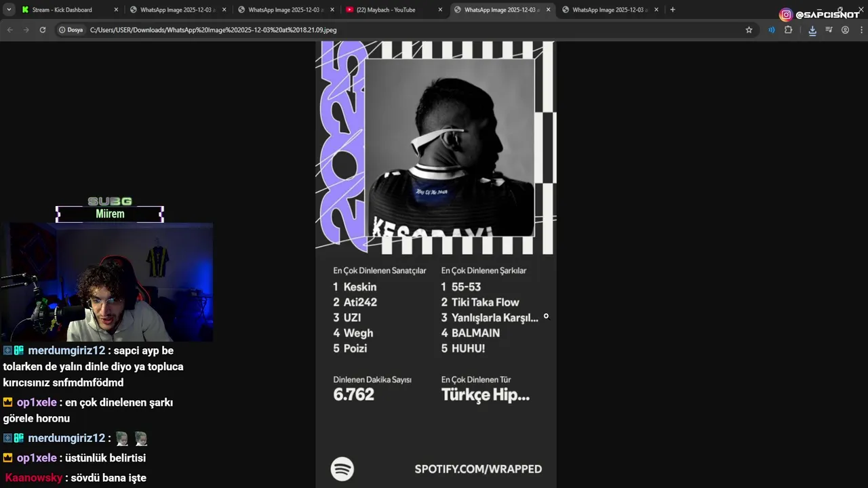Screen dimensions: 868x488
Task: Select the song HUHU!
Action: coord(468,348)
